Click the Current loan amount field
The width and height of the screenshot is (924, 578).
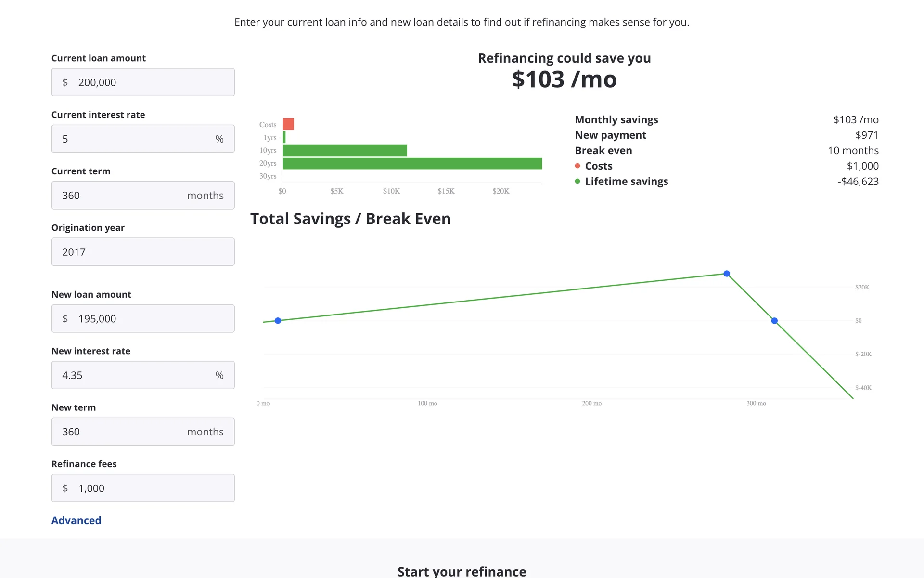(x=143, y=82)
